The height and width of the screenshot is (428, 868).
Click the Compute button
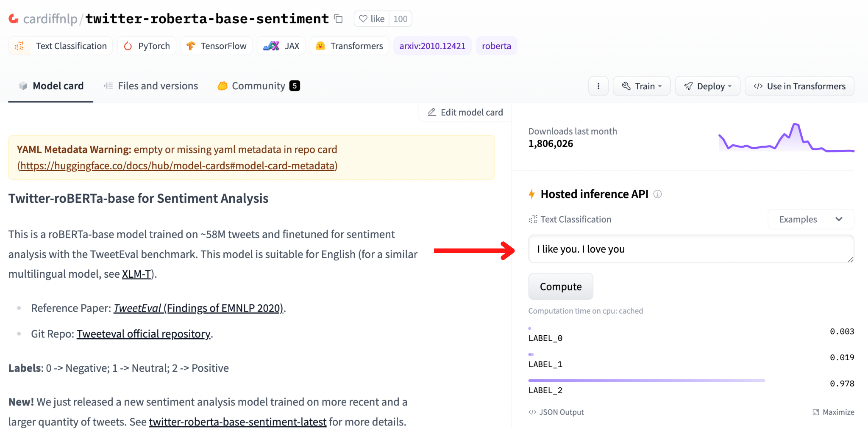click(x=561, y=287)
